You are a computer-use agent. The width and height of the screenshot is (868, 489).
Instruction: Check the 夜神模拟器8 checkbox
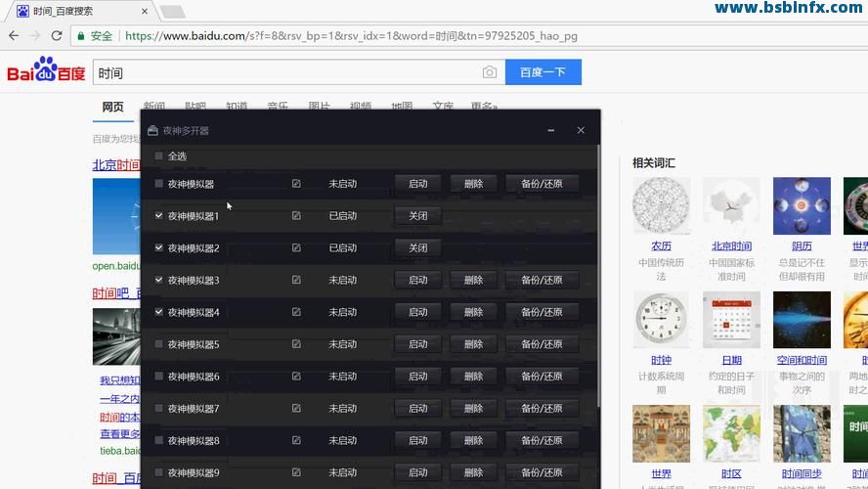(159, 440)
